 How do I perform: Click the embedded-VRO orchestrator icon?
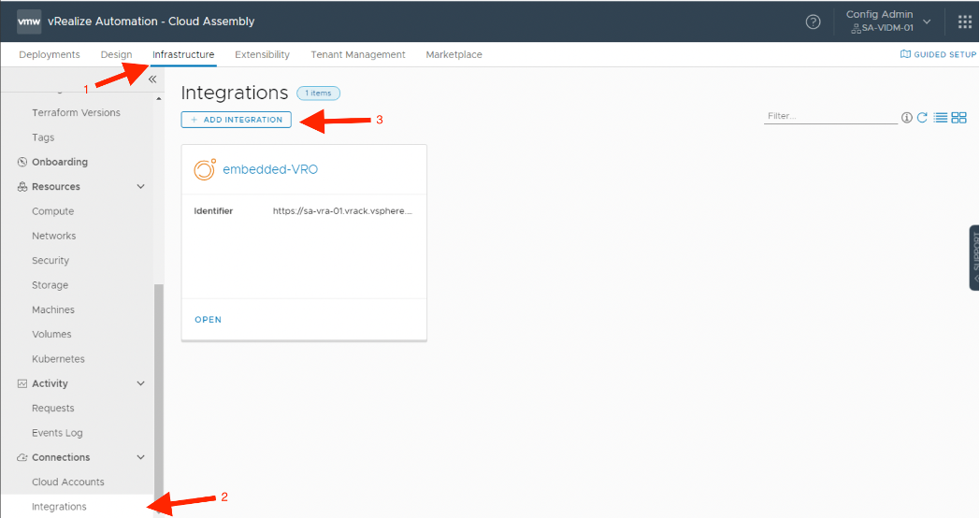[205, 169]
